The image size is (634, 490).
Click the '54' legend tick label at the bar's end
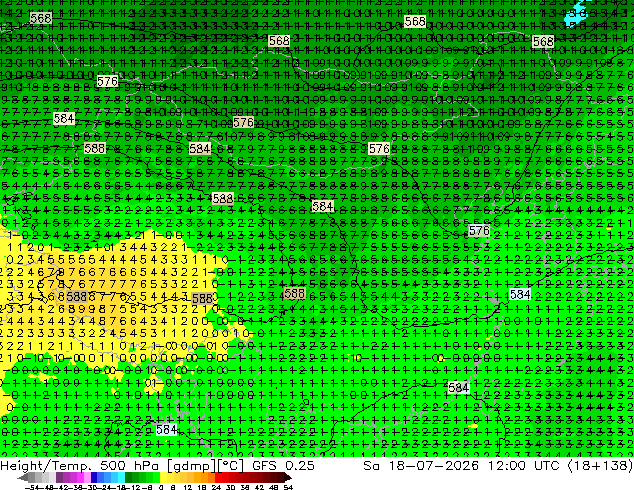tap(288, 487)
